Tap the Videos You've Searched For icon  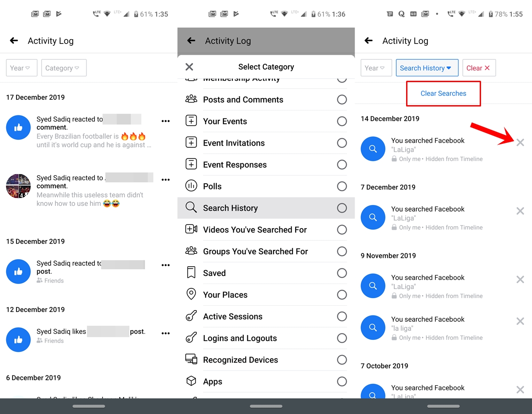pyautogui.click(x=191, y=229)
